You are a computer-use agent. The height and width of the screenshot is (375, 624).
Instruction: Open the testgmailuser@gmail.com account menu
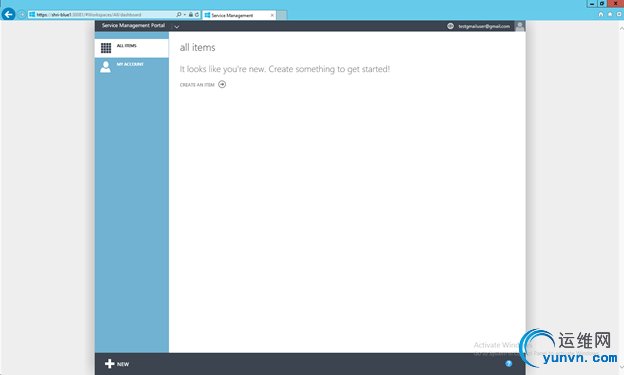[484, 26]
